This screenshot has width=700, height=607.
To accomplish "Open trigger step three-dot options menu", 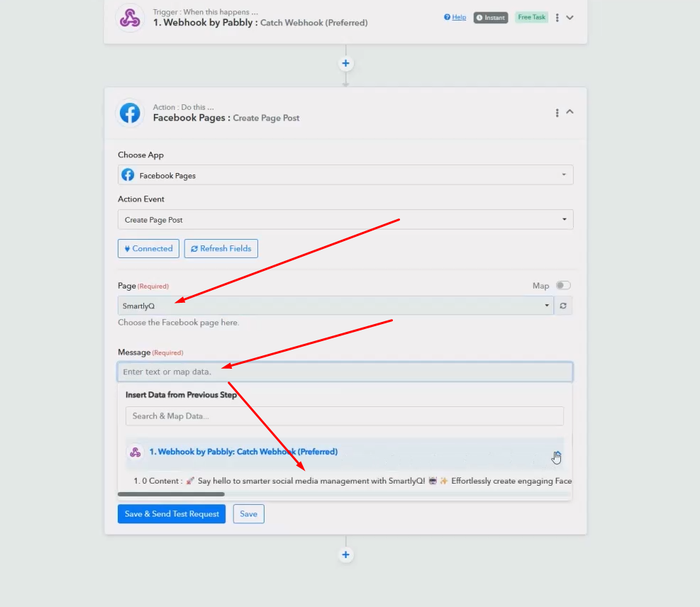I will (x=557, y=18).
